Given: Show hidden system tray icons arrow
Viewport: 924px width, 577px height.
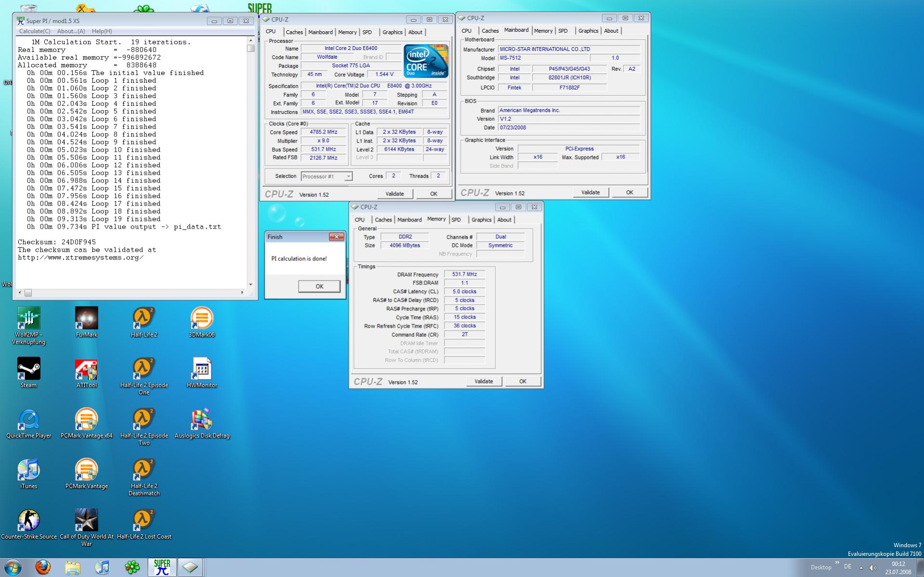Looking at the screenshot, I should (861, 568).
